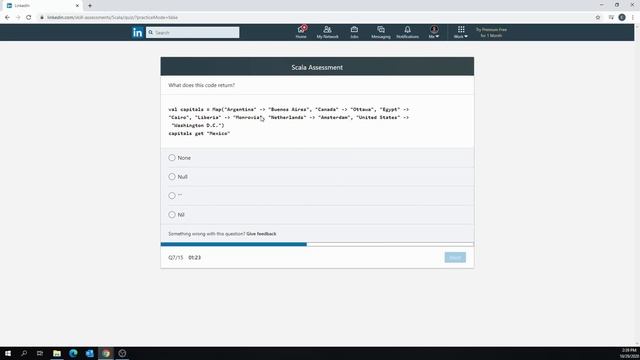Bookmark this page with star icon
Screen dimensions: 640x360
click(x=598, y=18)
